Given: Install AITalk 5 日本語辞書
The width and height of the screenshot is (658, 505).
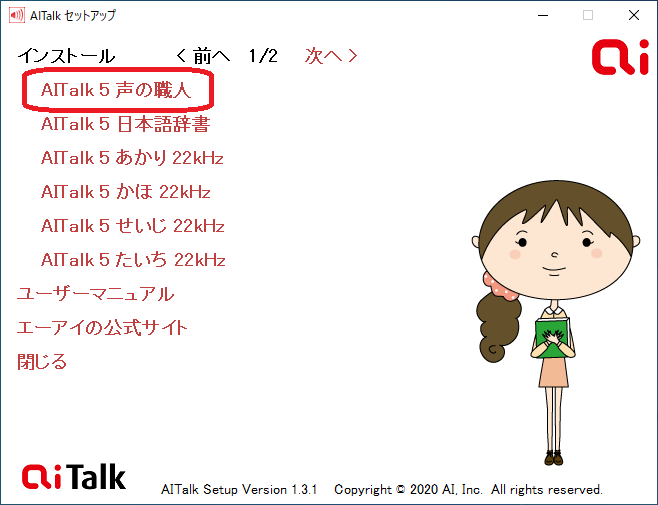Looking at the screenshot, I should (x=125, y=124).
